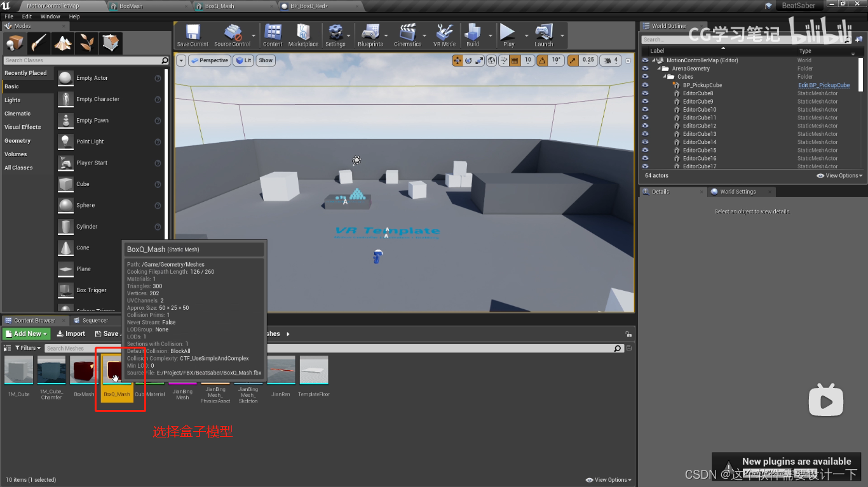Click the Show button in viewport
868x487 pixels.
266,60
